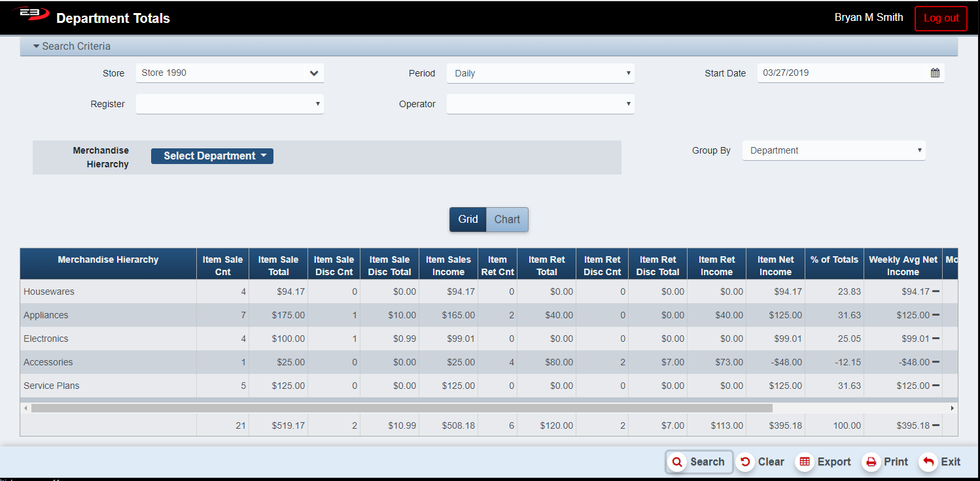The image size is (980, 481).
Task: Expand the Group By dropdown
Action: pos(833,150)
